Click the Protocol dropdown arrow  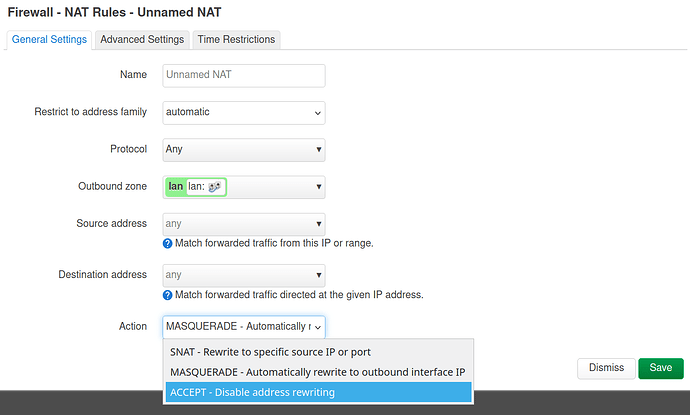pyautogui.click(x=319, y=150)
